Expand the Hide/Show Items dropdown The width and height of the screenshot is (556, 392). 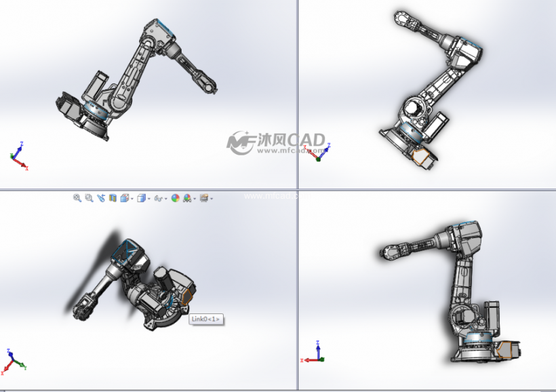166,197
